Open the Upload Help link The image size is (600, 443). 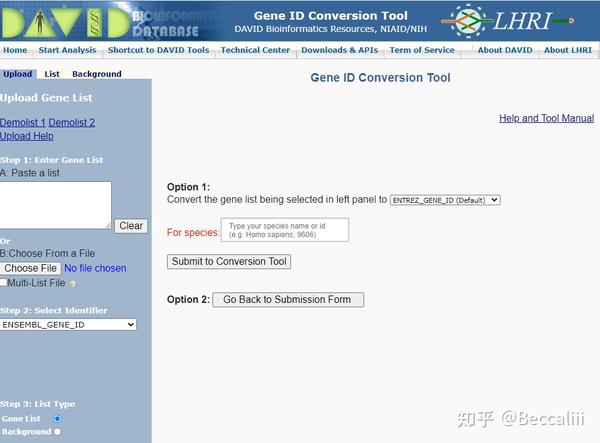(27, 136)
